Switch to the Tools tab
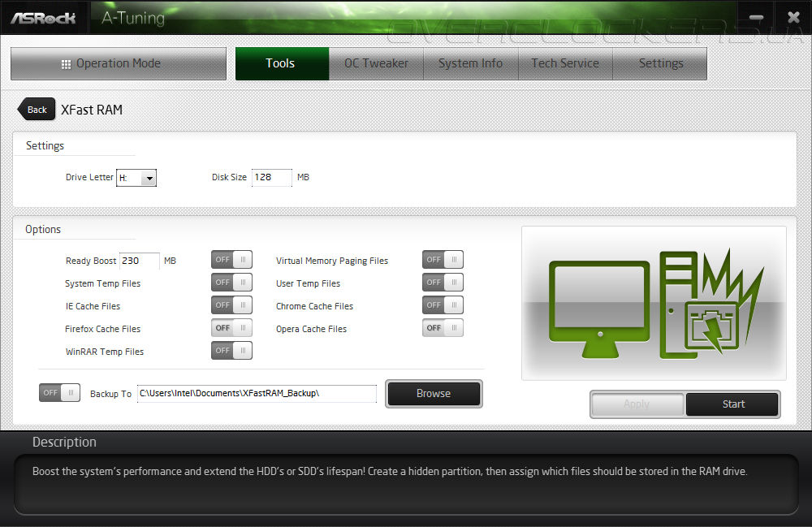The image size is (812, 527). click(282, 63)
